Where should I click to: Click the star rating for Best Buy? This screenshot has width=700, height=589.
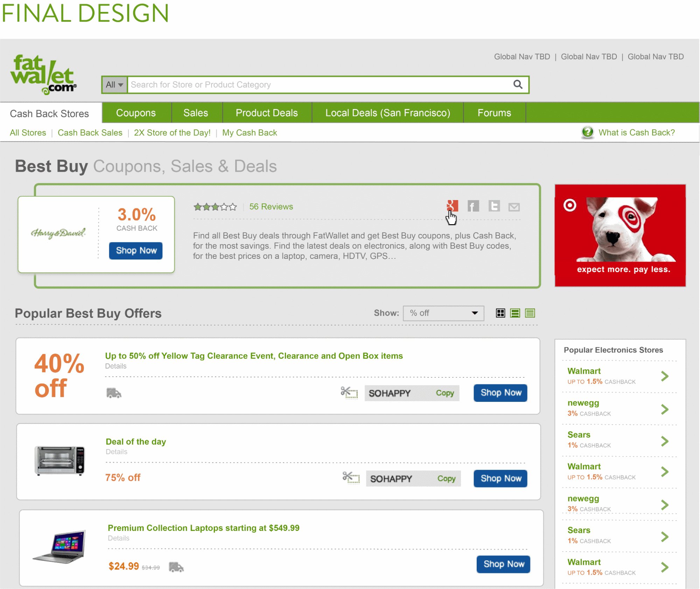(x=215, y=207)
